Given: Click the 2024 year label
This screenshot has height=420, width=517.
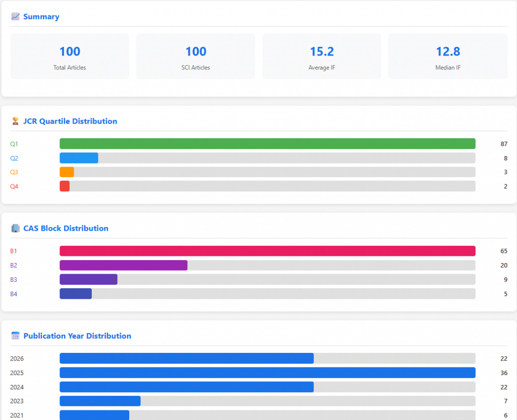Looking at the screenshot, I should pos(17,387).
